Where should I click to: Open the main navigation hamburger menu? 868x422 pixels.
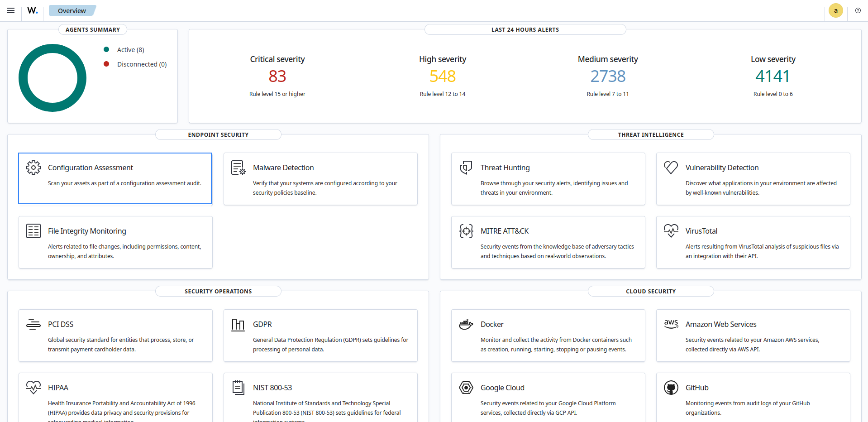pyautogui.click(x=10, y=10)
